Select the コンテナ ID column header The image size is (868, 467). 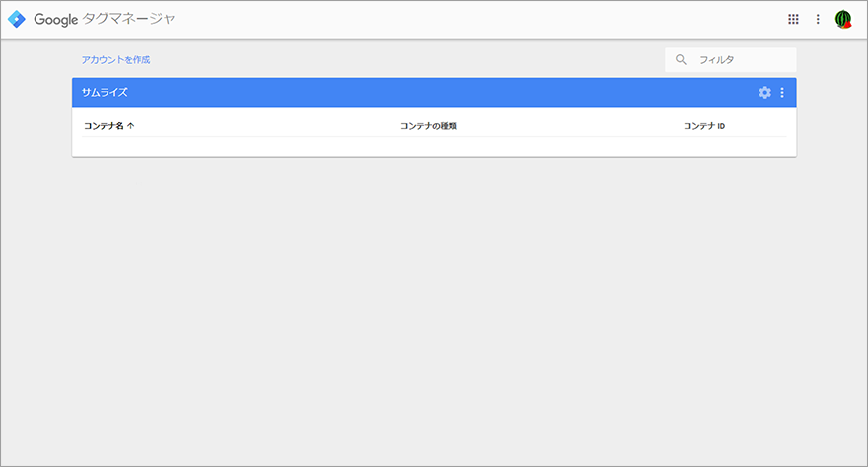(704, 126)
